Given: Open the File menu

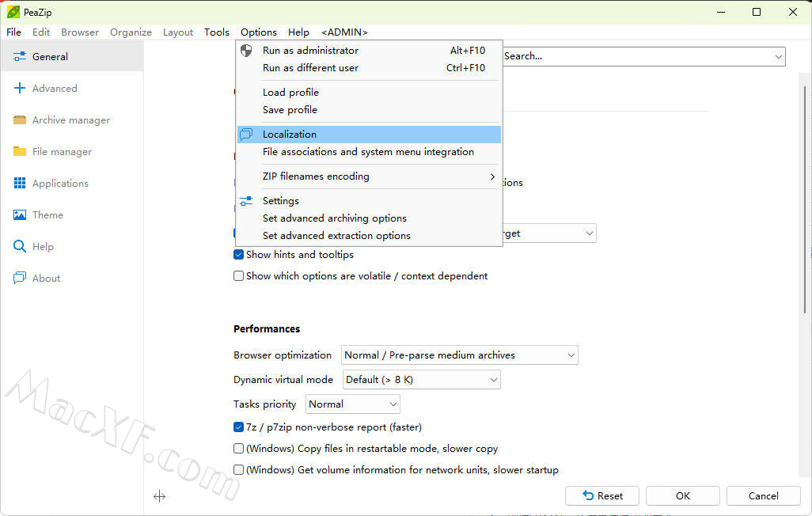Looking at the screenshot, I should pos(14,32).
